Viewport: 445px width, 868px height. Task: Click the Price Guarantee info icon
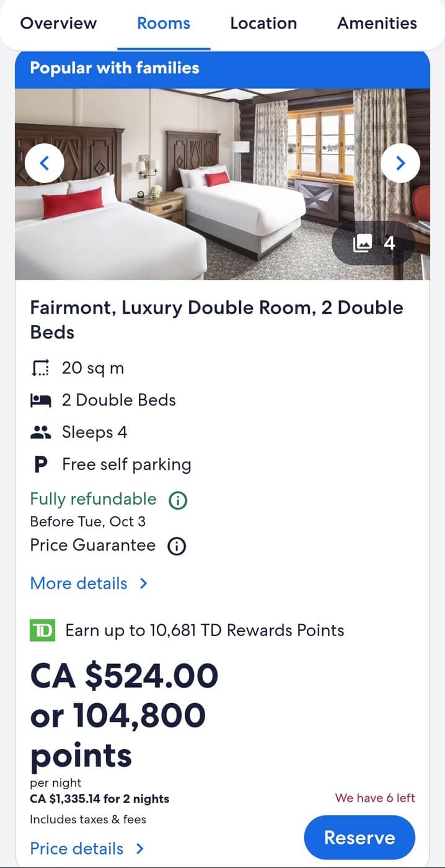click(177, 546)
